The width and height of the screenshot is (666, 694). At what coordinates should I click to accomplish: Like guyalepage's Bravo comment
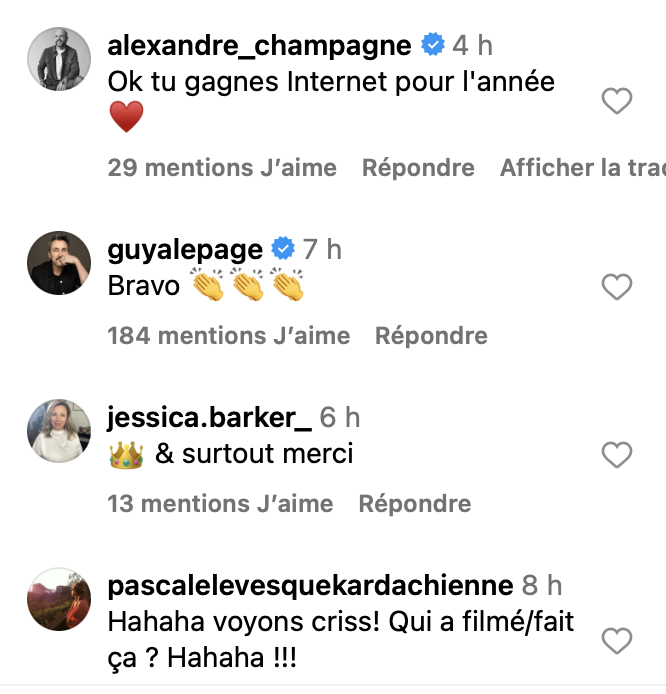[x=617, y=288]
